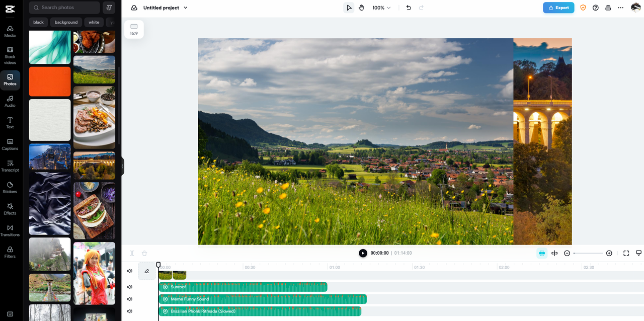Viewport: 644px width, 321px height.
Task: Mute the video track
Action: [130, 271]
